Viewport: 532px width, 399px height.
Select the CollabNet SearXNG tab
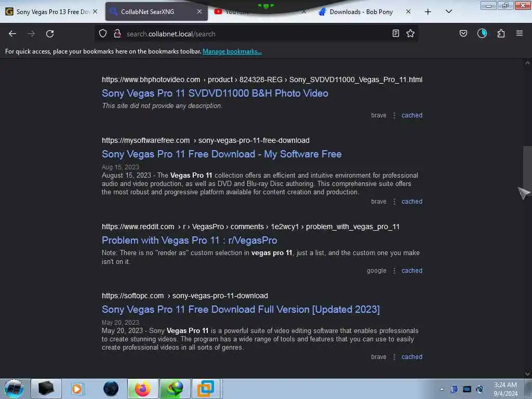pos(156,12)
